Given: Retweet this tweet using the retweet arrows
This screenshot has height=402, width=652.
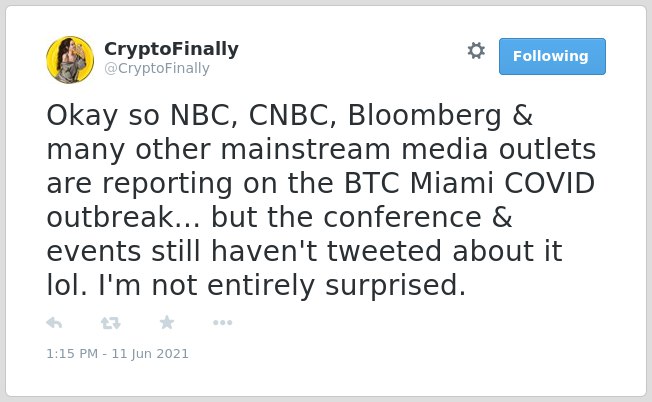Looking at the screenshot, I should click(111, 323).
